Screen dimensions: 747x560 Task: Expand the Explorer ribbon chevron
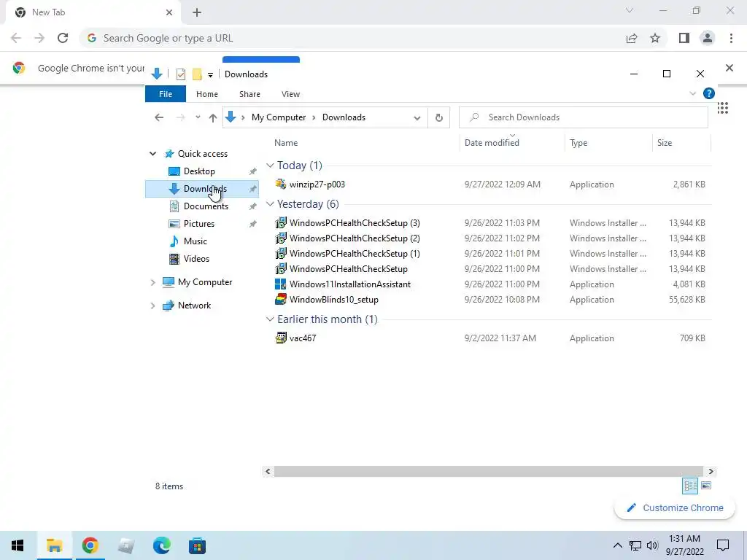point(693,93)
